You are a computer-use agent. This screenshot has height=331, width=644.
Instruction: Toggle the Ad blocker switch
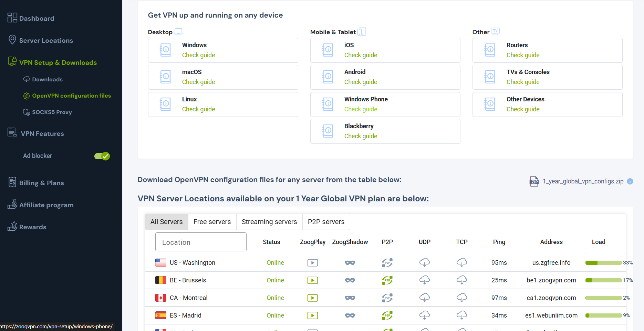[x=102, y=156]
